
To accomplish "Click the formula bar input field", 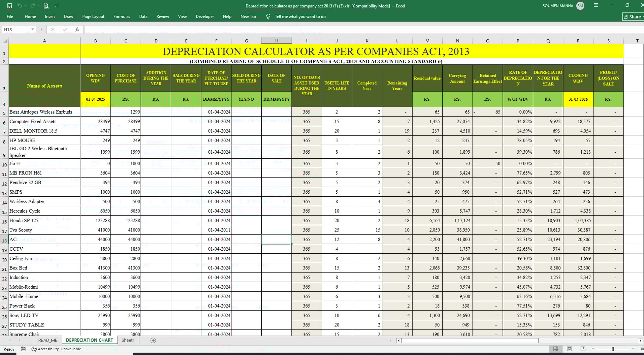I will [335, 30].
